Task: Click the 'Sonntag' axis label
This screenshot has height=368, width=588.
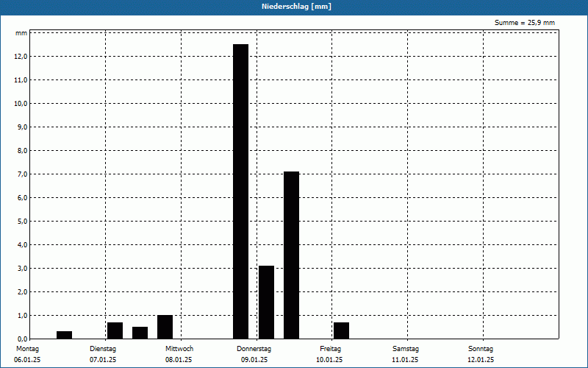Action: (x=481, y=349)
